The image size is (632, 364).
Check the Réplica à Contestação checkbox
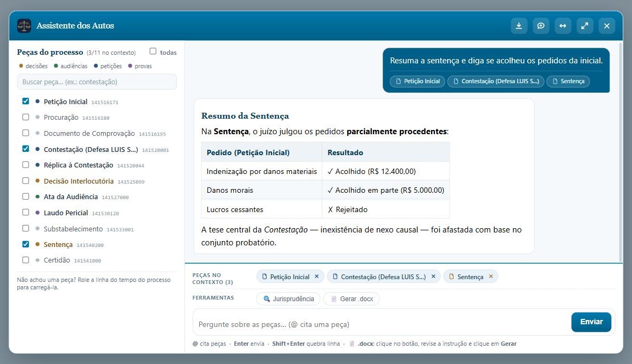coord(26,165)
